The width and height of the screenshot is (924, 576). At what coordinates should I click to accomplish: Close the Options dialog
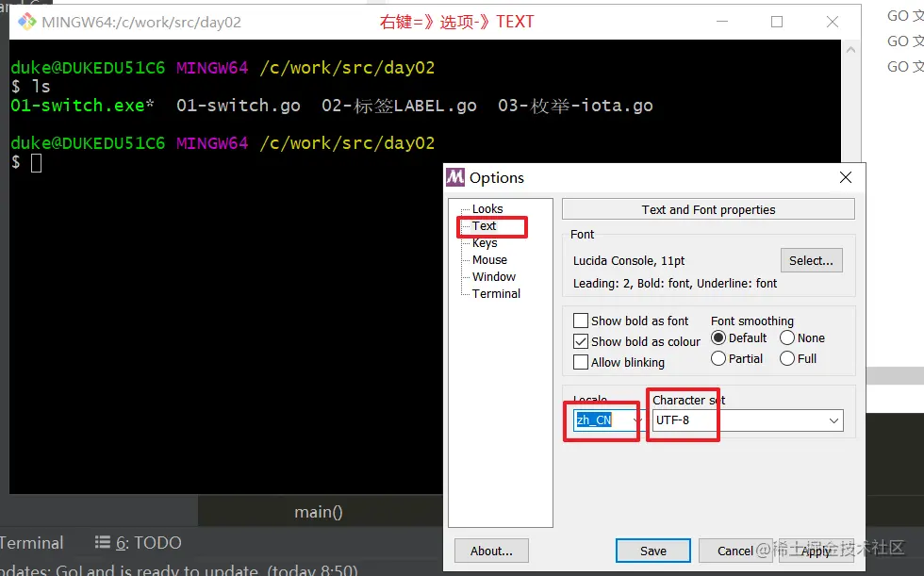pos(846,177)
